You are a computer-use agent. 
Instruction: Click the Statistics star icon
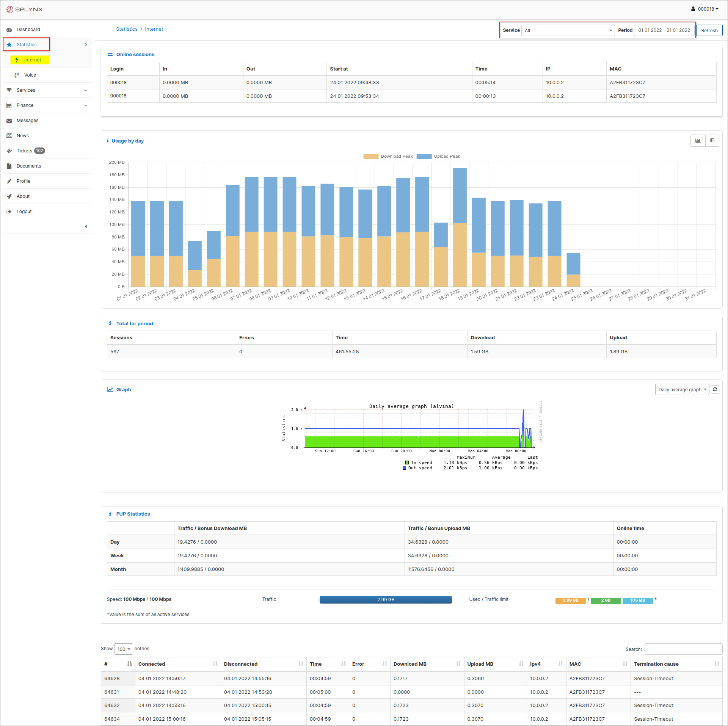coord(9,45)
